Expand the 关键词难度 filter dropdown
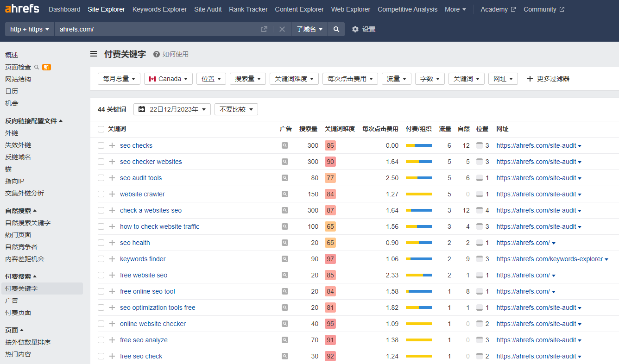 point(294,79)
